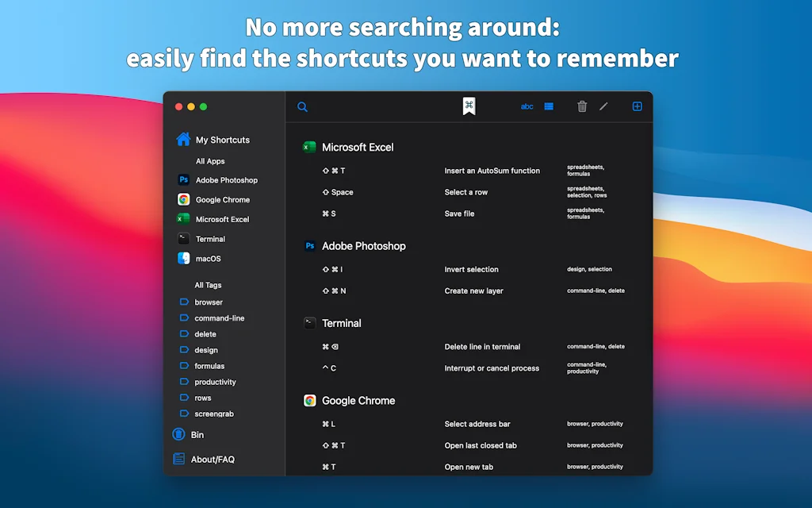The image size is (812, 508).
Task: Open the Bin in the sidebar
Action: tap(197, 435)
